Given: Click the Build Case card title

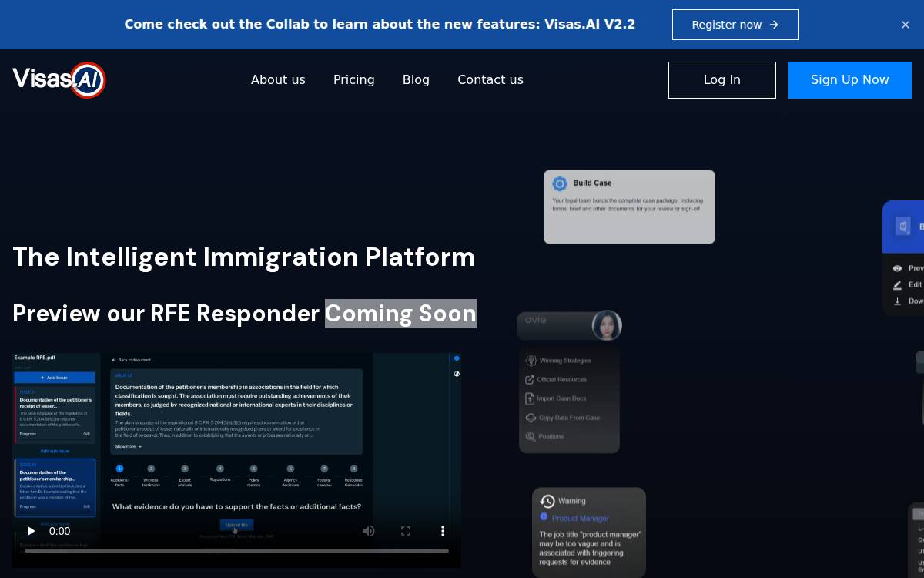Looking at the screenshot, I should [x=592, y=183].
